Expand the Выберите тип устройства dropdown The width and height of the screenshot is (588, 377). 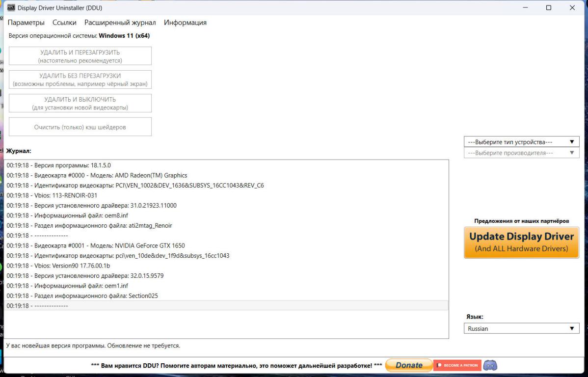[x=521, y=142]
